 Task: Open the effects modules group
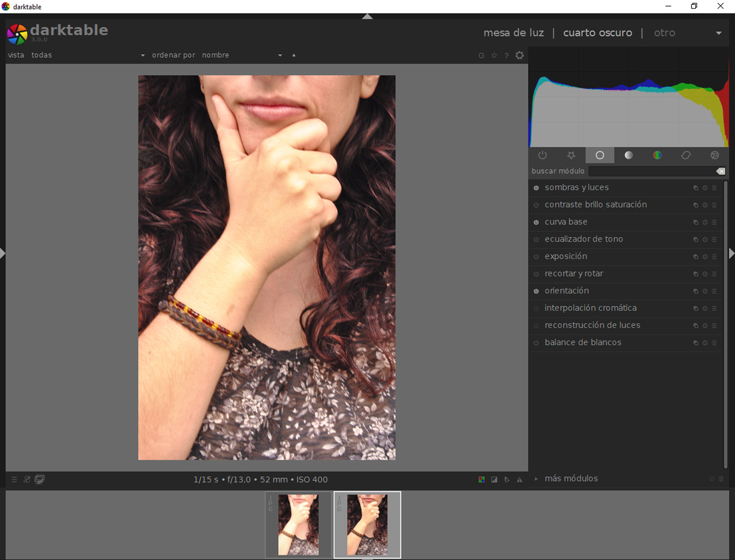point(715,155)
